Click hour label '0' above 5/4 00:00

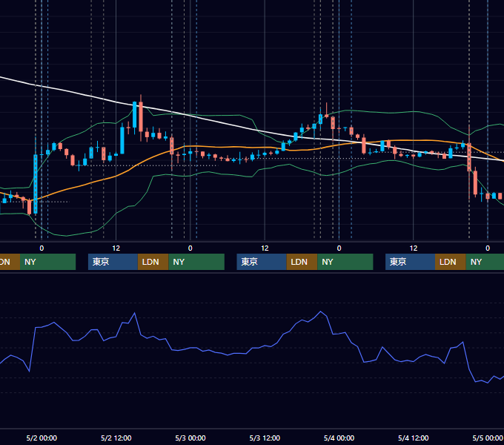pyautogui.click(x=339, y=248)
